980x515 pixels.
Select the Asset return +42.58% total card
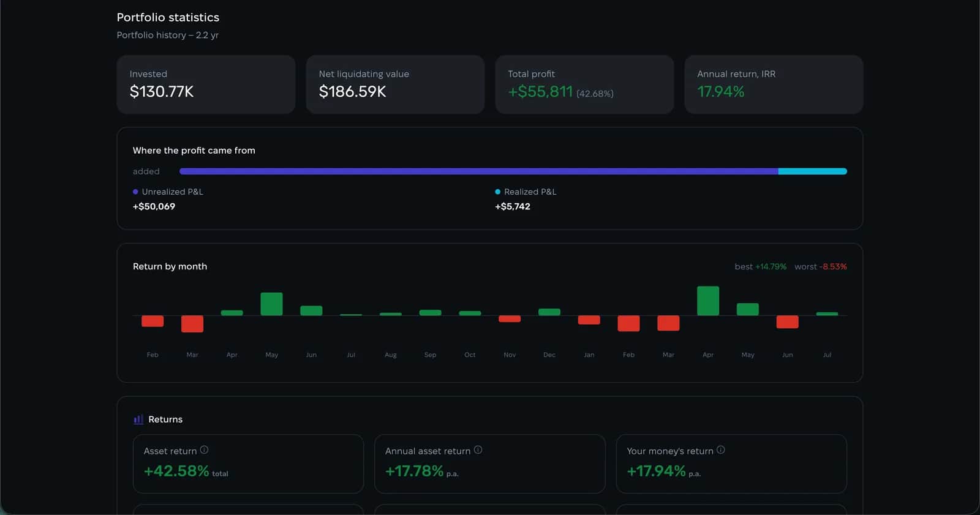point(248,464)
